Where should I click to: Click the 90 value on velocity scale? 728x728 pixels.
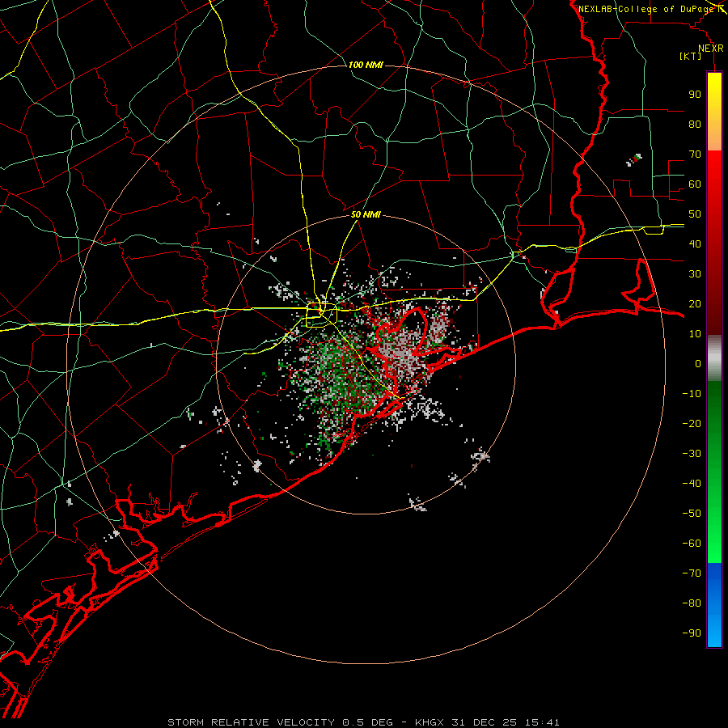click(695, 95)
